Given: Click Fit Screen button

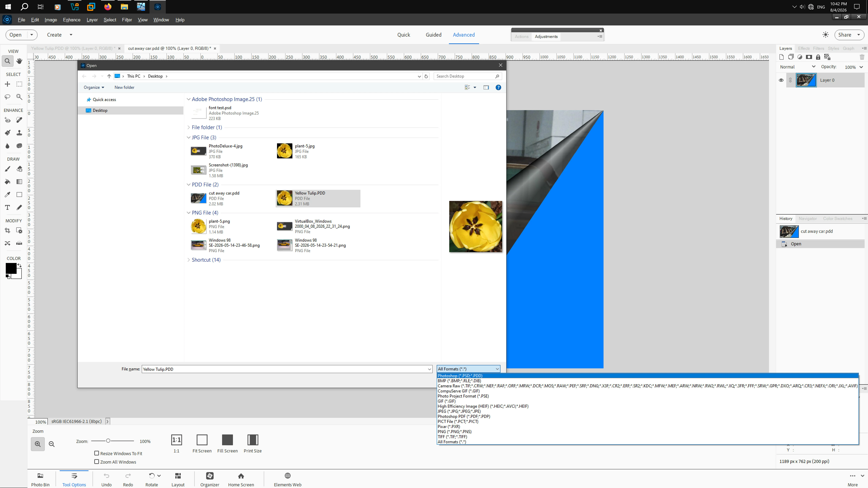Looking at the screenshot, I should click(x=202, y=444).
